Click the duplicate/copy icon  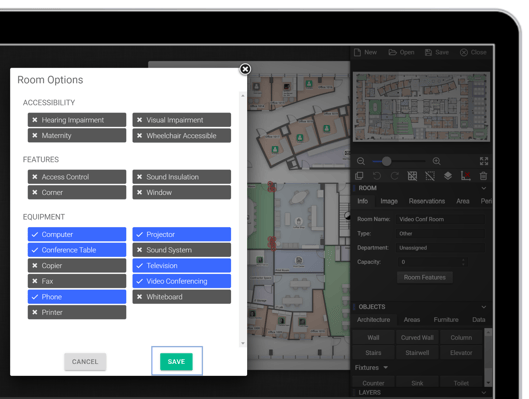pyautogui.click(x=359, y=176)
